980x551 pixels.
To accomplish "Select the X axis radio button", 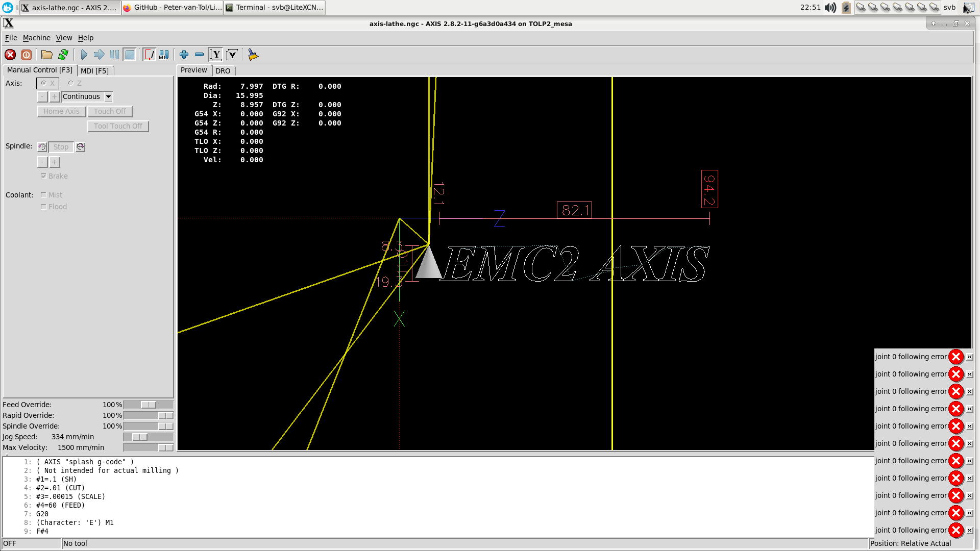I will click(x=47, y=83).
